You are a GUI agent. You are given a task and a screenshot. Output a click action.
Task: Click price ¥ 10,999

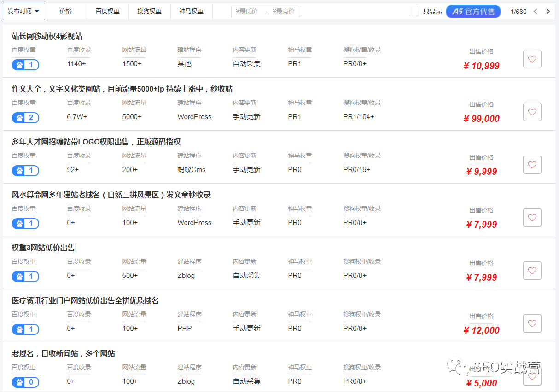pyautogui.click(x=482, y=66)
